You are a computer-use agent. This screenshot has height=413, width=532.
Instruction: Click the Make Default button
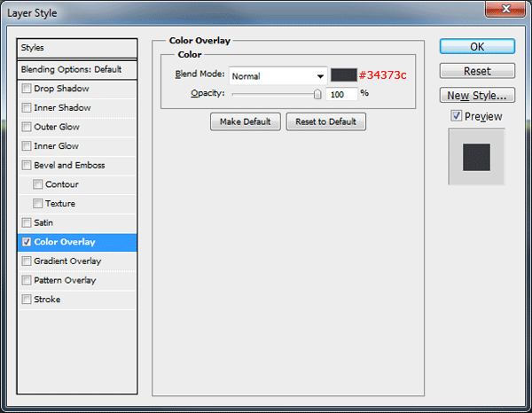(246, 121)
